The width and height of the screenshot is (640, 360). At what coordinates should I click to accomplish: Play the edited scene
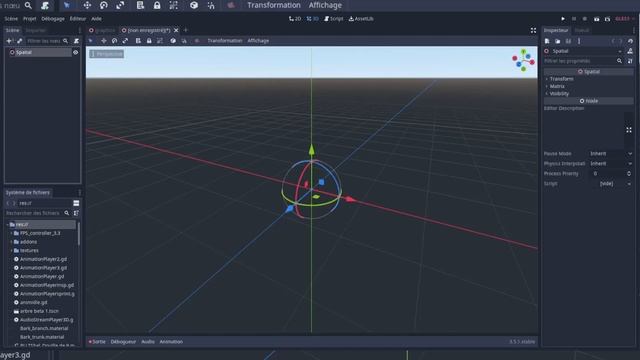click(x=597, y=19)
